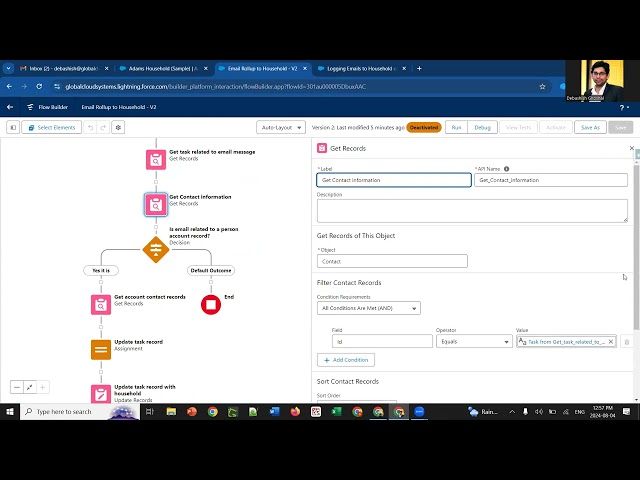
Task: Click the Yes it is outcome label
Action: point(101,270)
